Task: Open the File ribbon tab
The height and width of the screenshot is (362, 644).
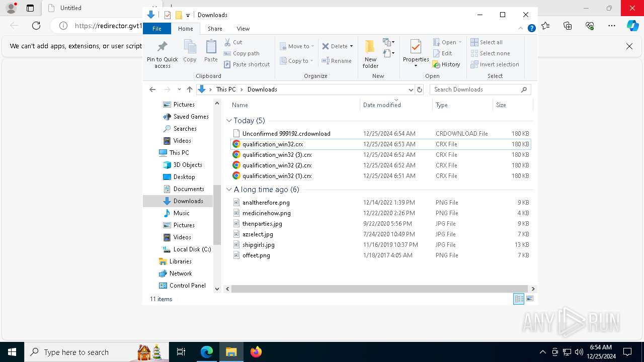Action: point(157,29)
